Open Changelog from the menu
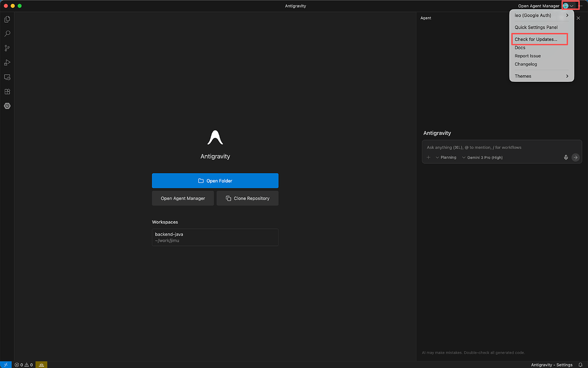The image size is (588, 368). pos(541,64)
